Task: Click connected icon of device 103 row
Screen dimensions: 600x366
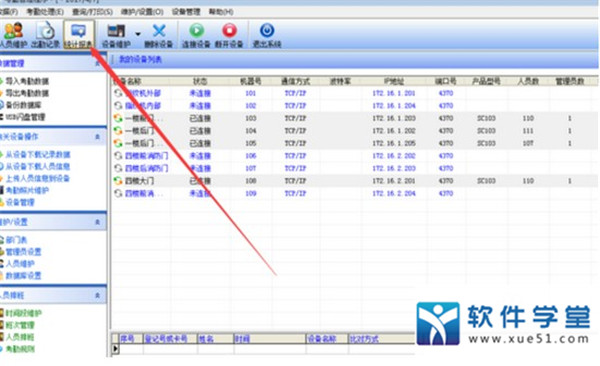Action: [118, 118]
